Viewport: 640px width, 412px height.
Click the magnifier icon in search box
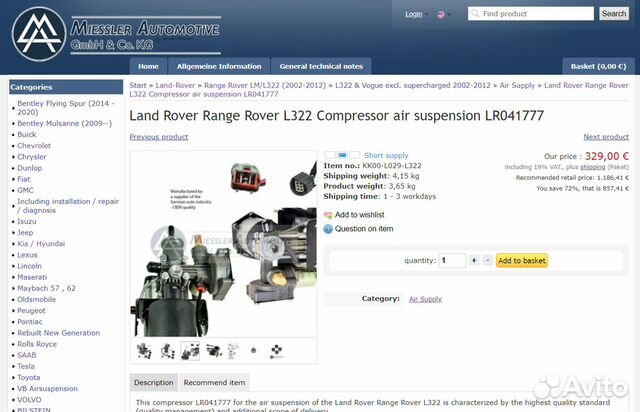(x=475, y=13)
